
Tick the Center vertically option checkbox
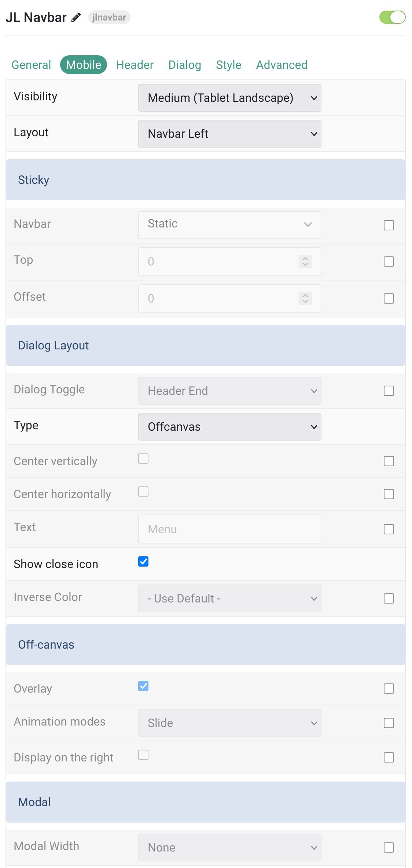[143, 459]
